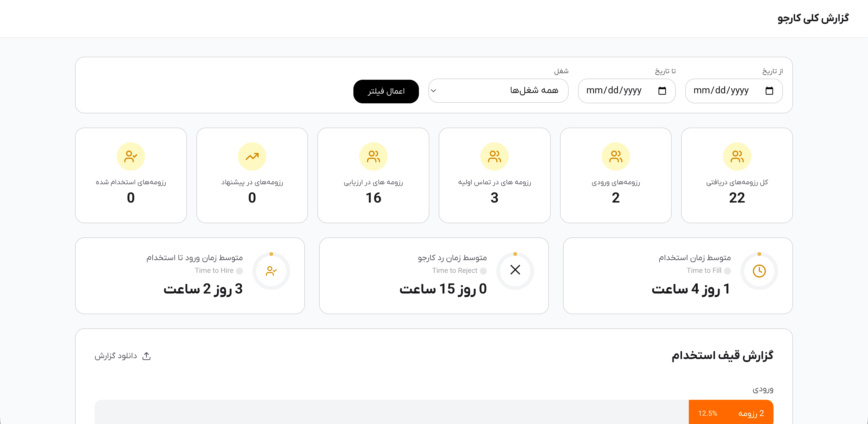Click the user-check icon for Time to Hire
Image resolution: width=868 pixels, height=424 pixels.
[x=271, y=271]
